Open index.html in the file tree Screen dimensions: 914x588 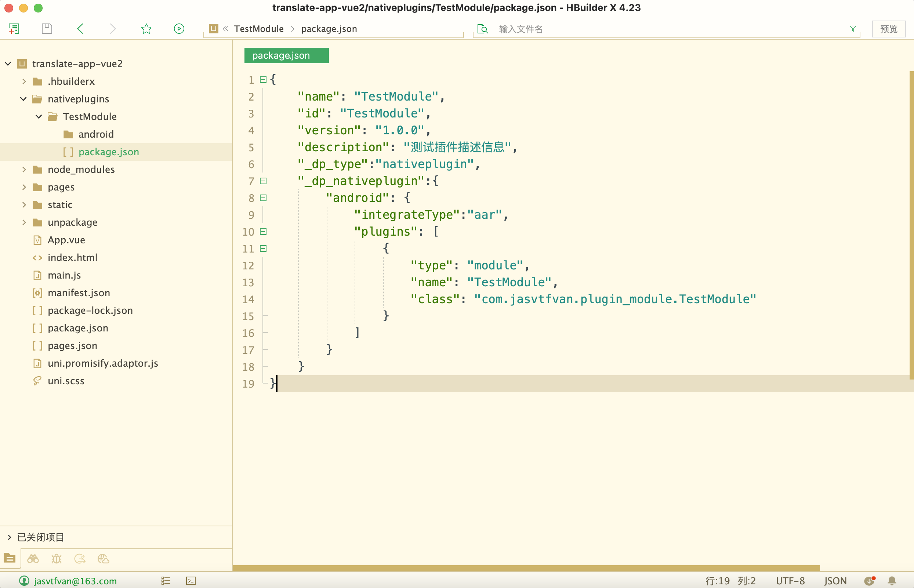[x=73, y=257]
